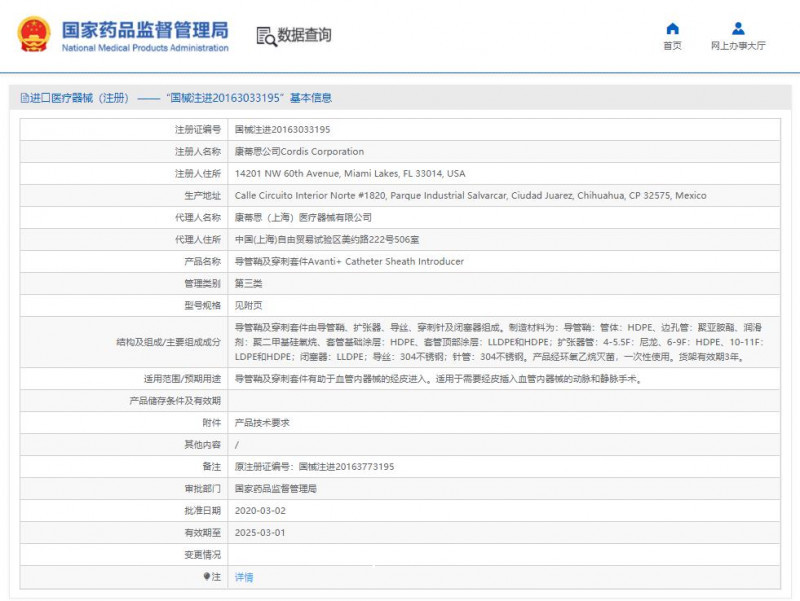This screenshot has height=601, width=800.
Task: Click registration number 国械注进20163033195 in table
Action: tap(282, 130)
